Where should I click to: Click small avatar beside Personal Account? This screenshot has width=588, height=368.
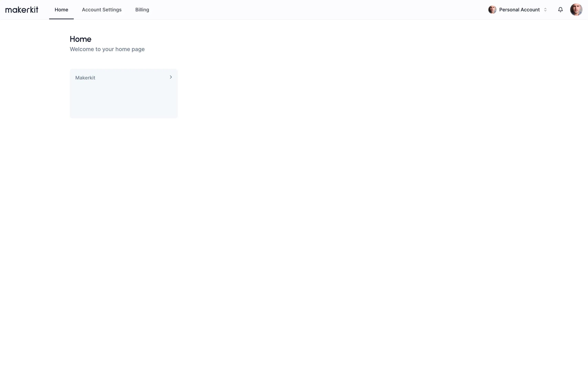click(492, 10)
